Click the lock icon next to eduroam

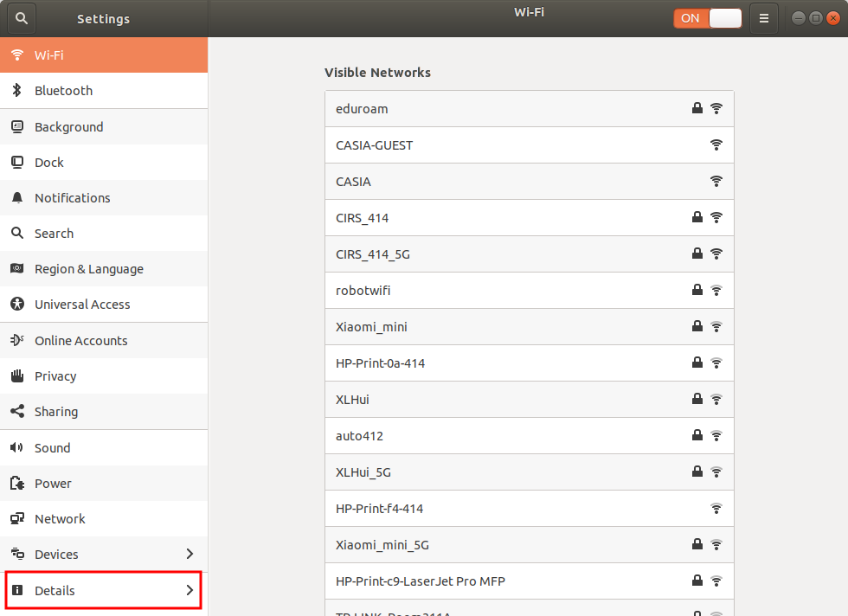pos(697,108)
